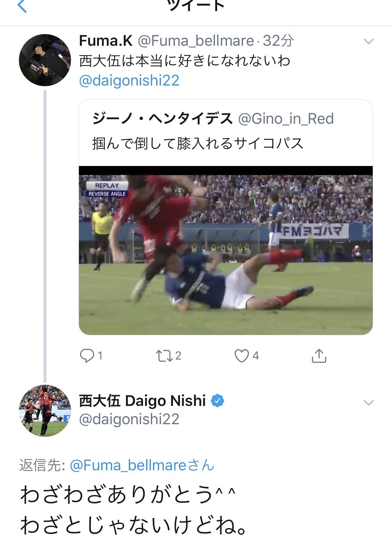
Task: Tap the ツイート header title
Action: (196, 6)
